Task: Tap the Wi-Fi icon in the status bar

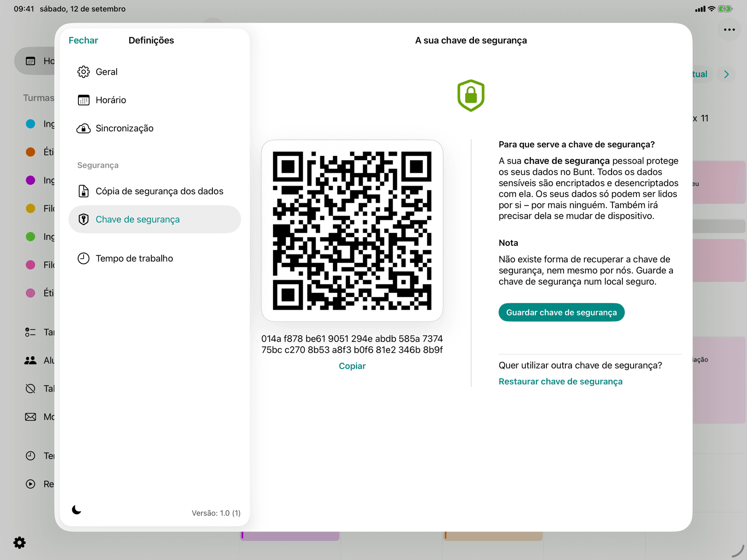Action: point(712,9)
